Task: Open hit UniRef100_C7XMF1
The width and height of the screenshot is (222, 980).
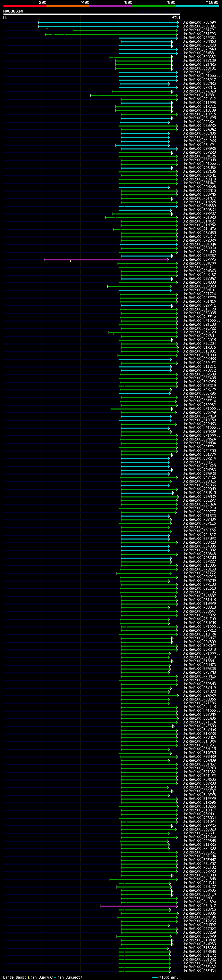Action: pos(199,88)
